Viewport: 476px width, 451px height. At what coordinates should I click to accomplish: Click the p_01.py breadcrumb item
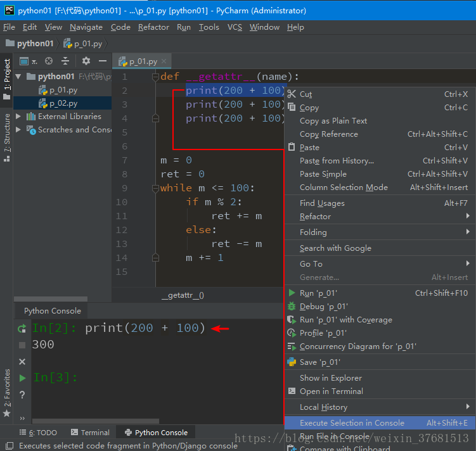(83, 44)
